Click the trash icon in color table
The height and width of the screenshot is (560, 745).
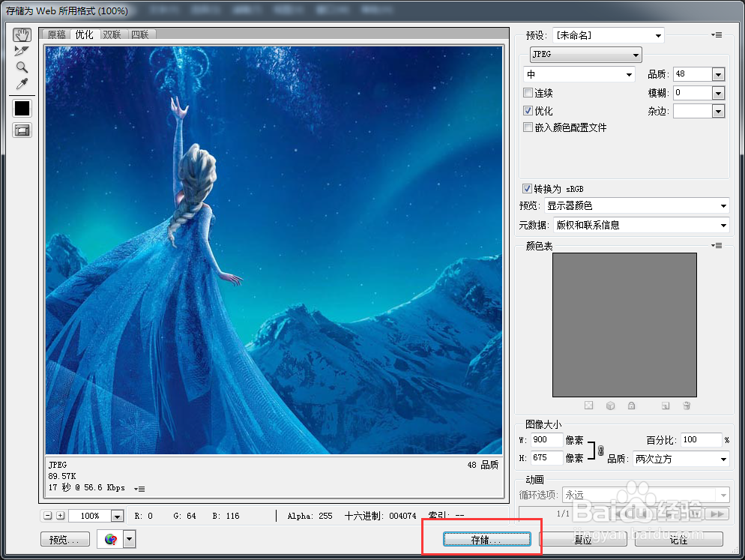click(x=687, y=406)
